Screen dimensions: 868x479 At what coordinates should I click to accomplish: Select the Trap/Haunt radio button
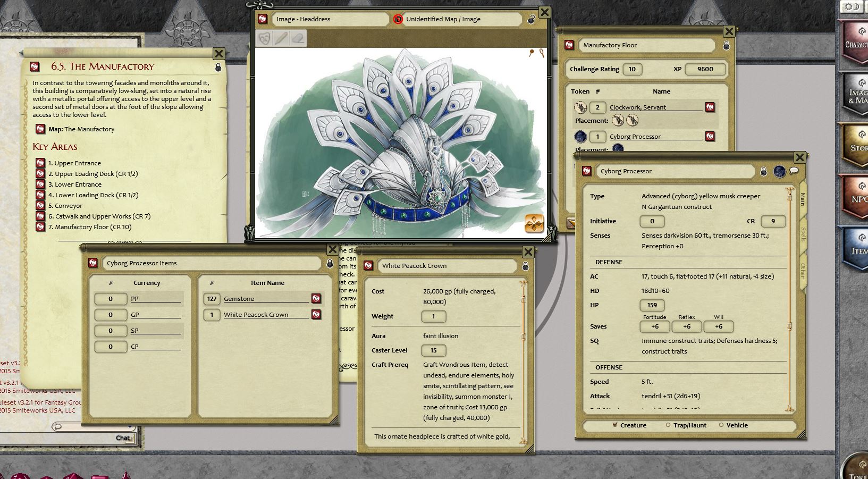pos(668,425)
